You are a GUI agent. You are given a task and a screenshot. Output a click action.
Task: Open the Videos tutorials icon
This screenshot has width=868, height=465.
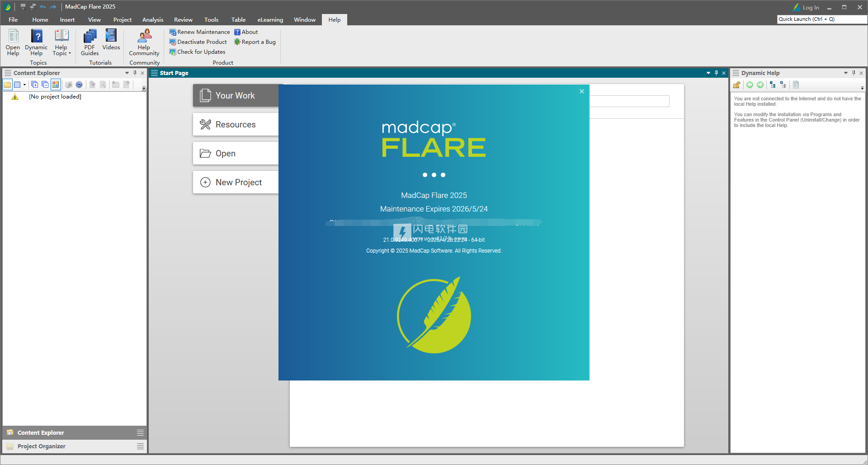click(x=111, y=40)
